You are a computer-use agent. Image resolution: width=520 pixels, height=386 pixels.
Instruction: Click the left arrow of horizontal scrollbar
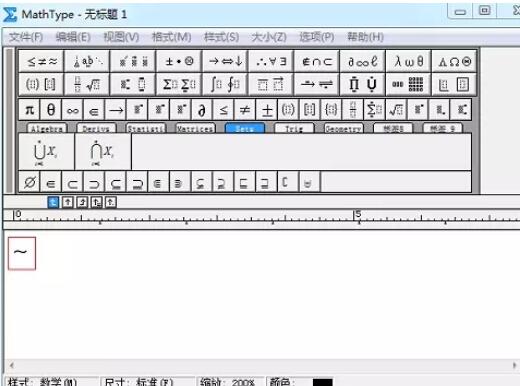click(x=12, y=365)
